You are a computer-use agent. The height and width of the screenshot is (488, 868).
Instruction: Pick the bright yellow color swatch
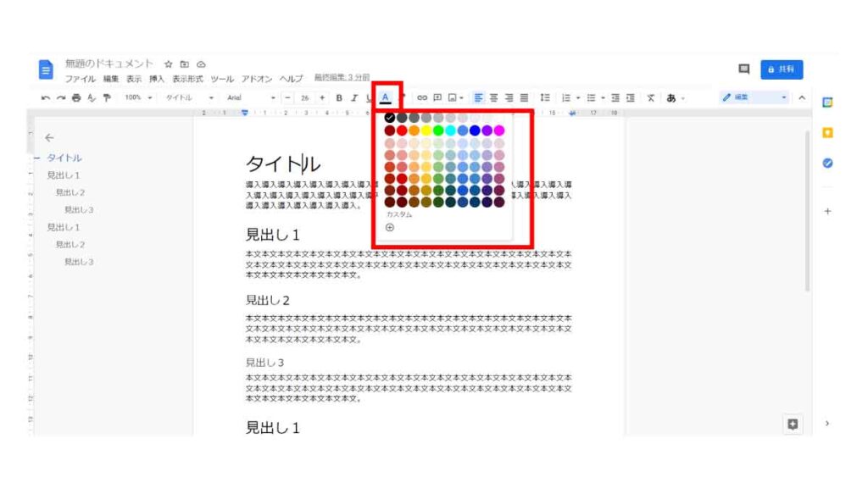click(426, 130)
